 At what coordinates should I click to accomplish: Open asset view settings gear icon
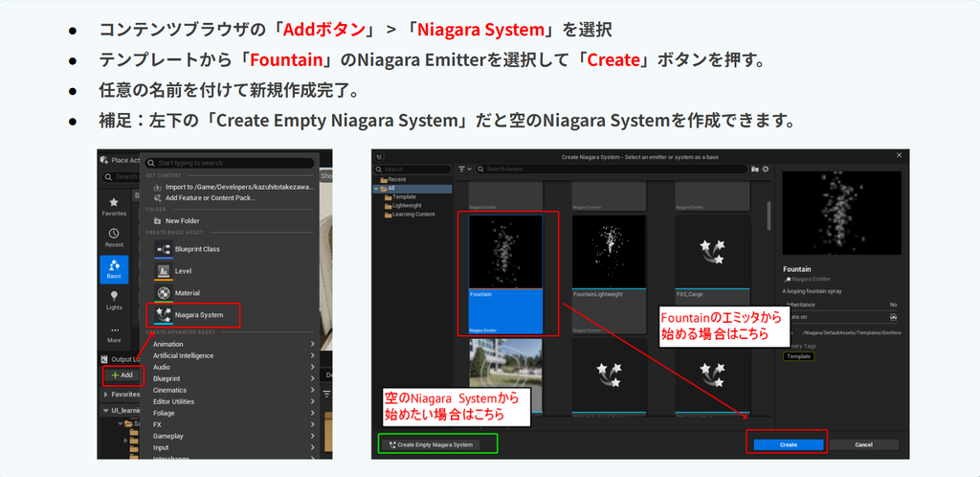pyautogui.click(x=765, y=169)
